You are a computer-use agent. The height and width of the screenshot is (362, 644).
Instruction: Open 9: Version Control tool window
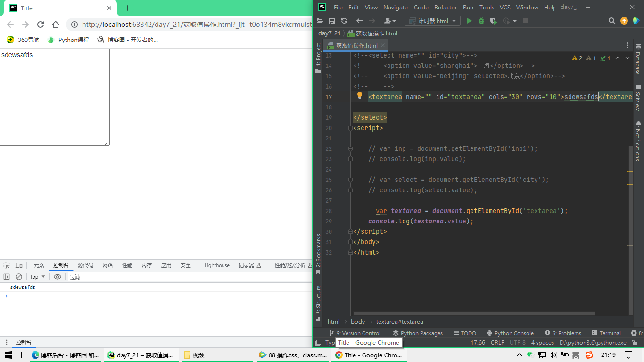pyautogui.click(x=355, y=333)
